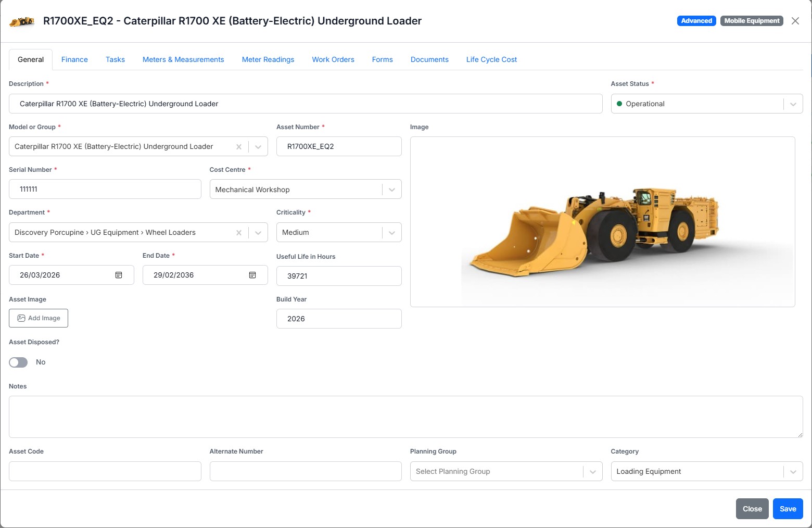Expand the Criticality dropdown

pyautogui.click(x=391, y=233)
